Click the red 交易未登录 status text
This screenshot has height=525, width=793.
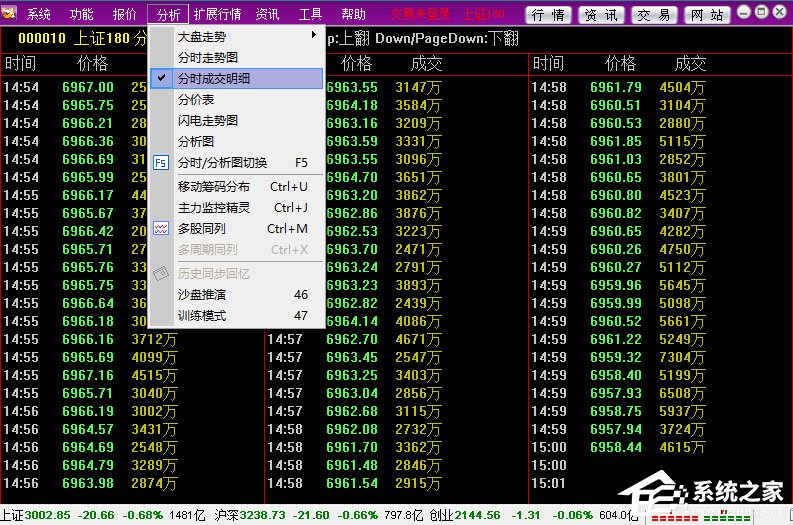(420, 14)
